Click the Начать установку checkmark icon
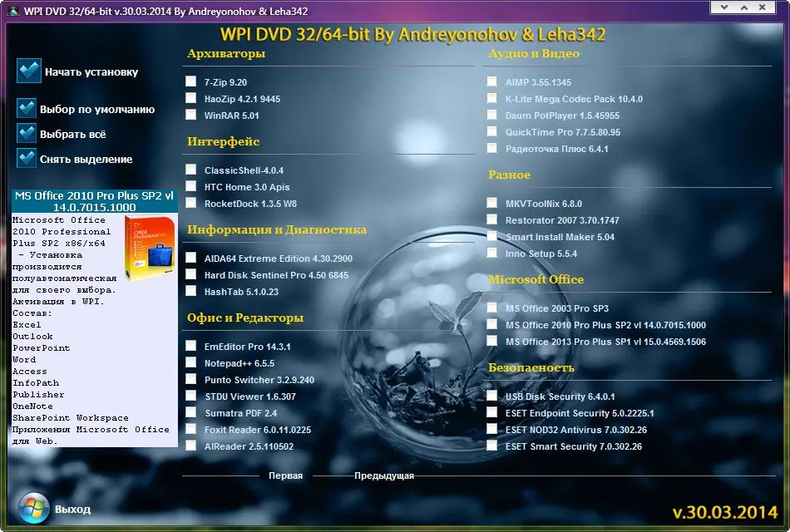Screen dimensions: 790x532 click(x=29, y=70)
